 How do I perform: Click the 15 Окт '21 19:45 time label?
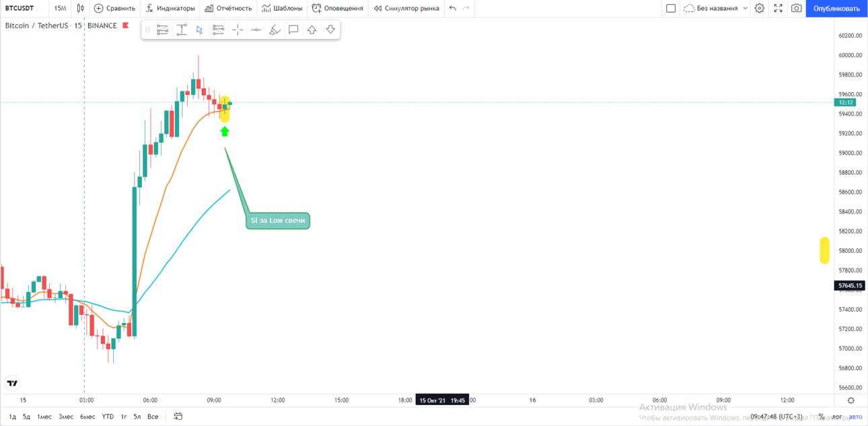(442, 400)
